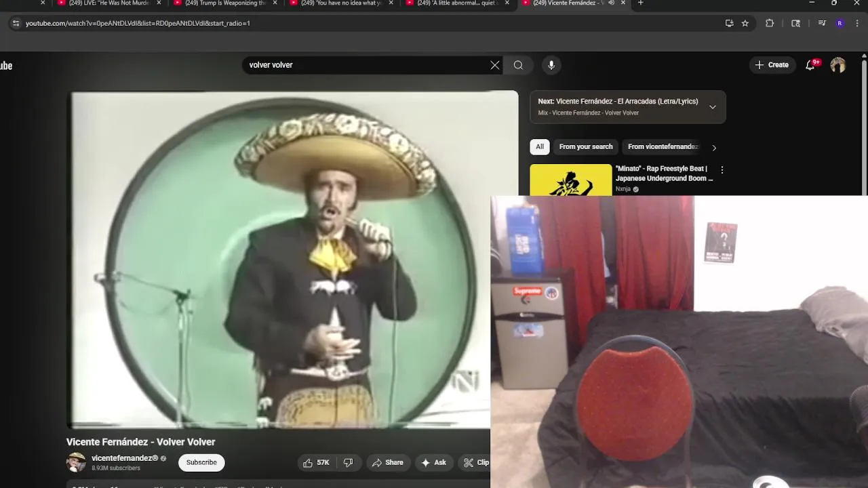Image resolution: width=868 pixels, height=488 pixels.
Task: Select the 'From vicentefernandez' chip
Action: click(x=663, y=147)
